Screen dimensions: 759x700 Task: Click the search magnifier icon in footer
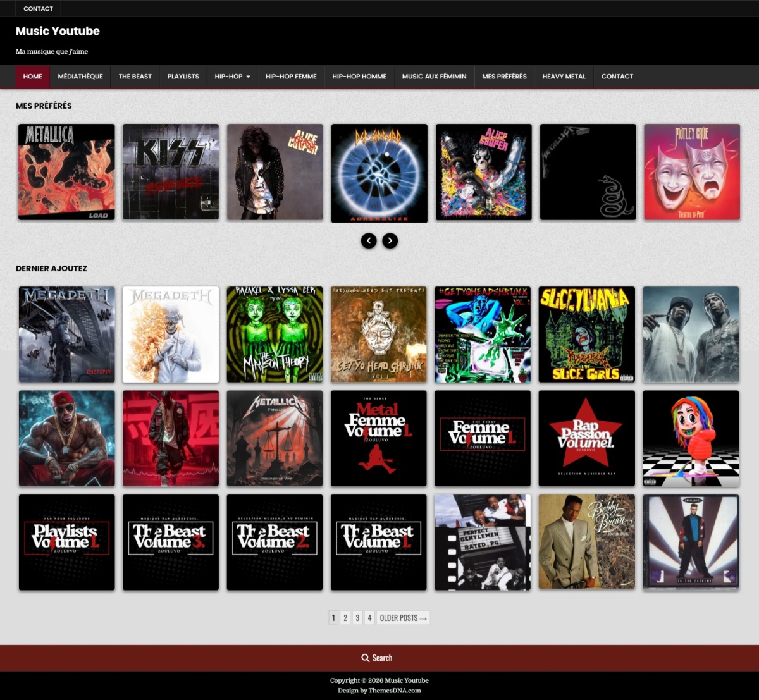(366, 658)
